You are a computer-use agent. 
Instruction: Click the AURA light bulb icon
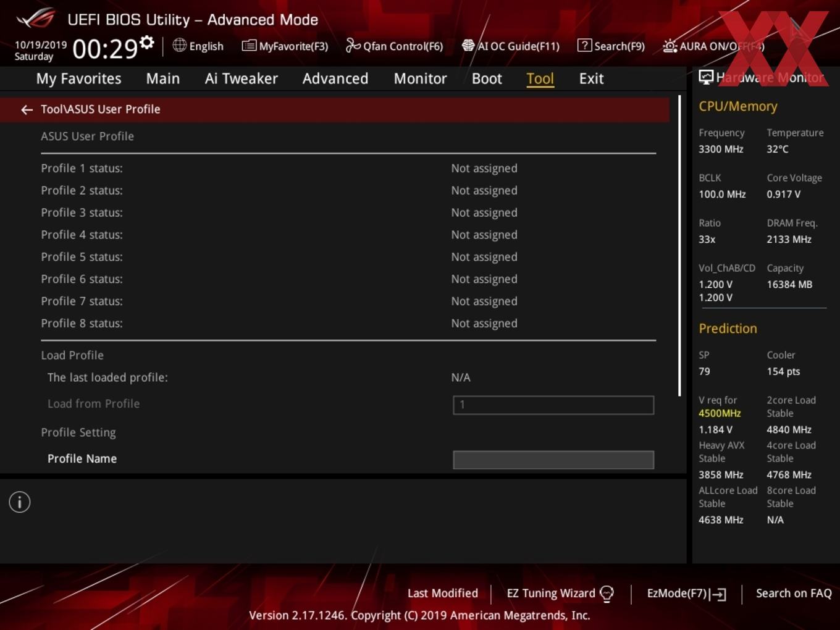(x=670, y=46)
